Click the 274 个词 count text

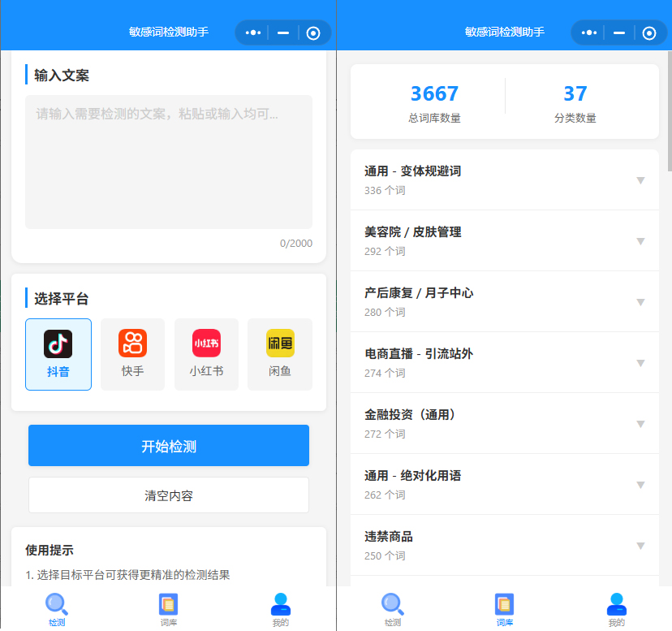coord(385,374)
